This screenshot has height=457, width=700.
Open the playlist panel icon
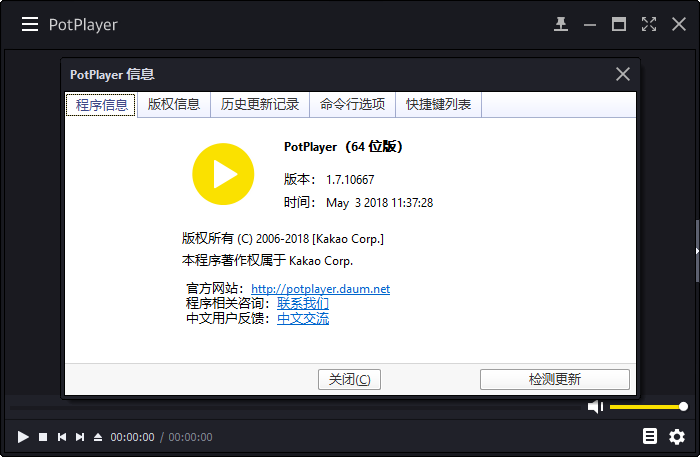point(650,436)
